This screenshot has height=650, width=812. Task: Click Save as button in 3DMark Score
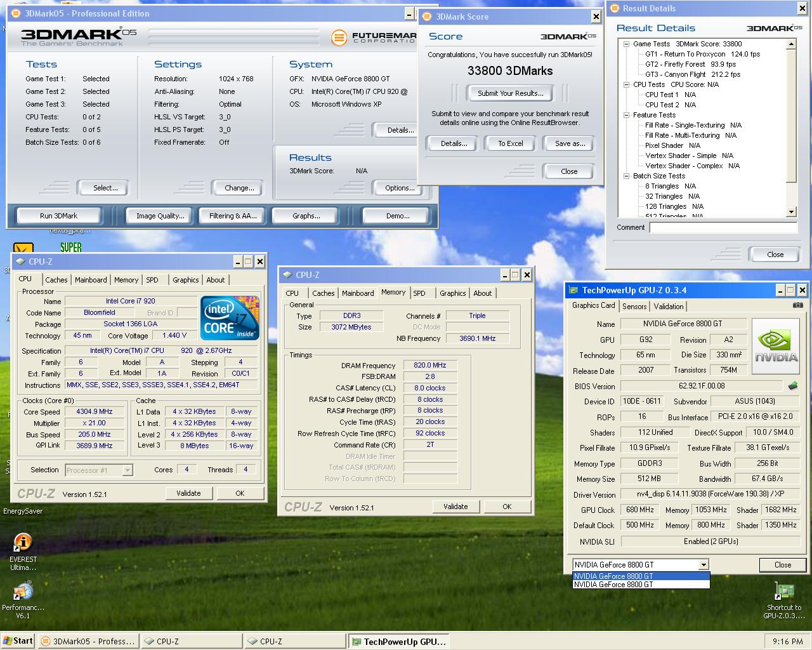[570, 143]
